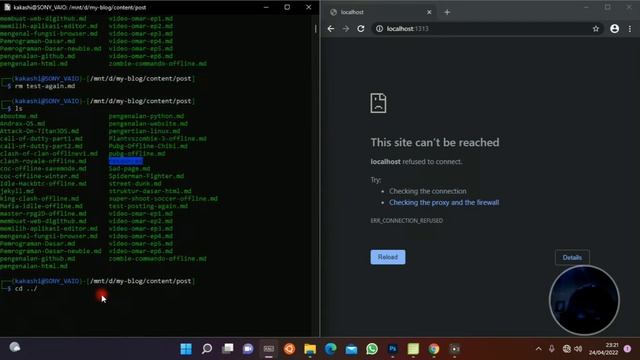The image size is (640, 360).
Task: Click 'localhost refused to connect.' message
Action: coord(416,162)
